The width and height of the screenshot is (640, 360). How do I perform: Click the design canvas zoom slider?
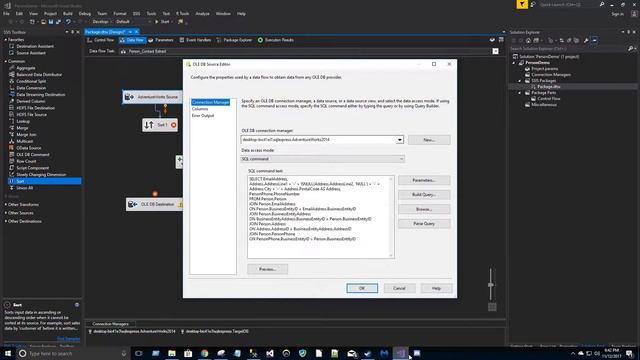[x=491, y=284]
